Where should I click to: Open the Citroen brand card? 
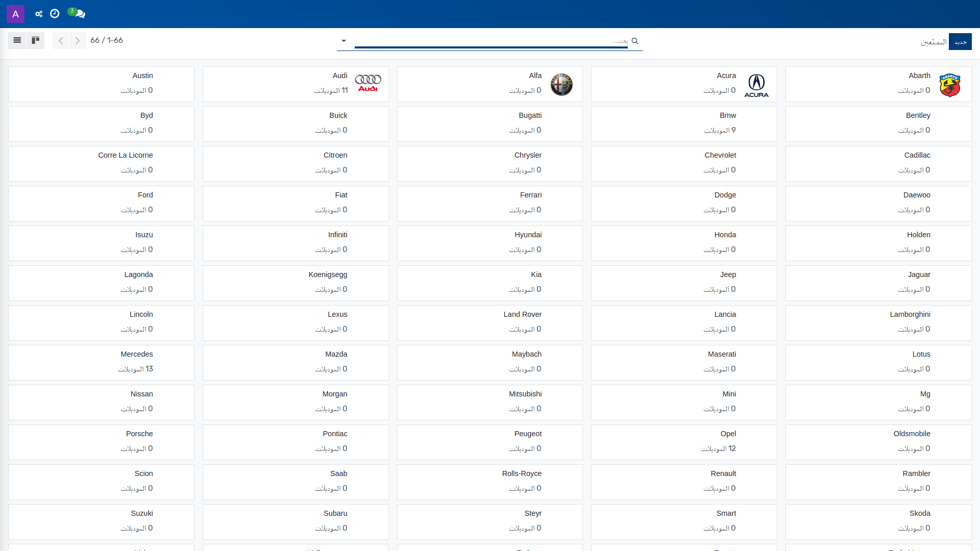pyautogui.click(x=296, y=164)
